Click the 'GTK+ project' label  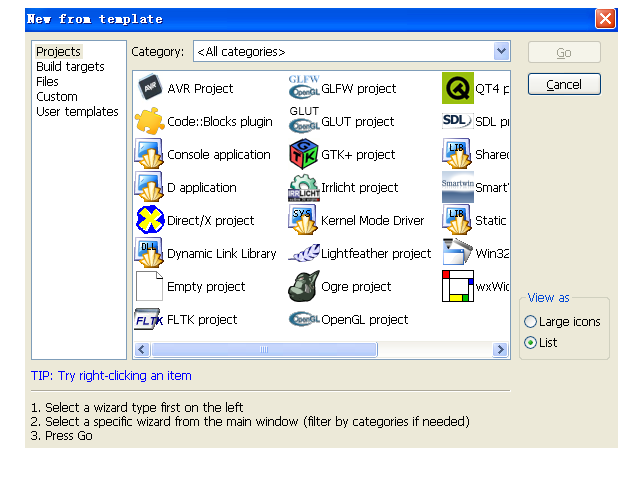[358, 154]
